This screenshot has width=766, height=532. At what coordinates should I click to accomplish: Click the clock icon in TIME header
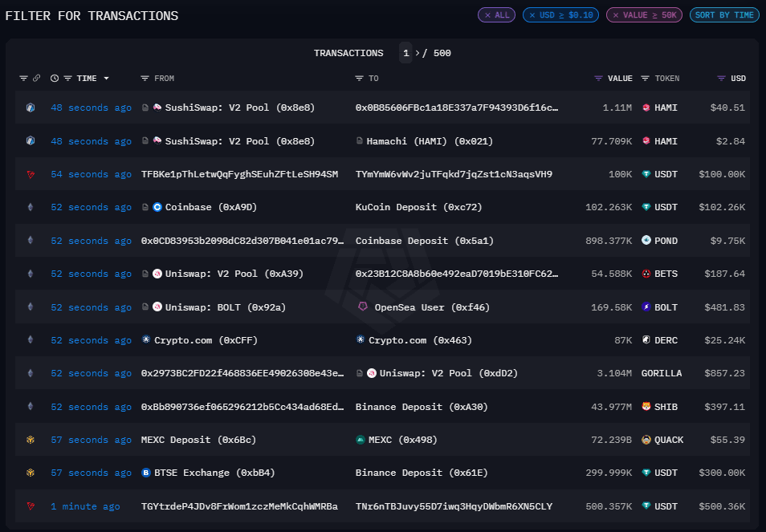pyautogui.click(x=55, y=78)
